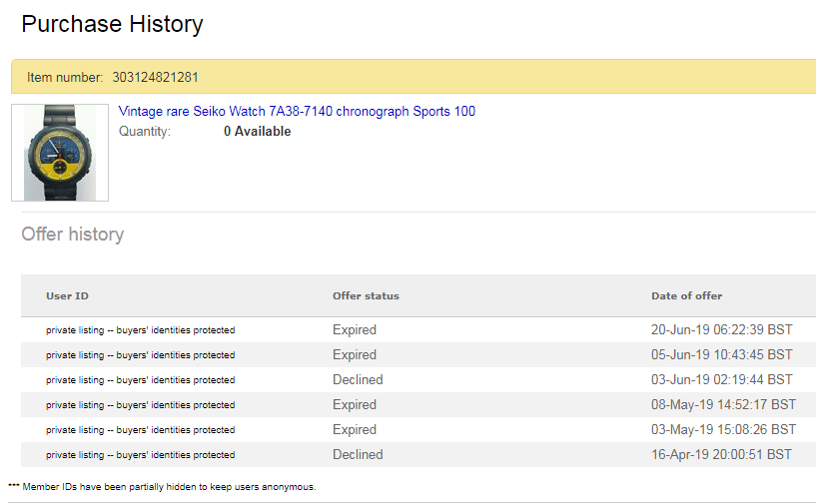Select the offer row dated 03-Jun-19 02:19:44 BST
This screenshot has width=816, height=504.
coord(418,379)
